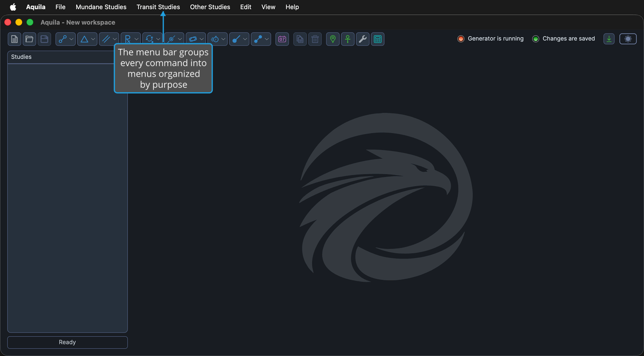
Task: Click the trash delete icon
Action: 315,39
